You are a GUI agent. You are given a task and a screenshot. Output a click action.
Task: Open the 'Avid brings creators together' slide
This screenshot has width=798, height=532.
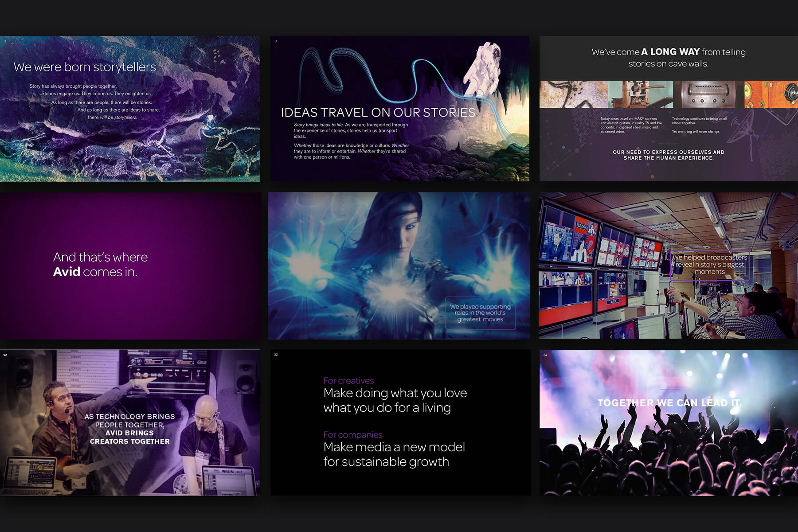[130, 422]
